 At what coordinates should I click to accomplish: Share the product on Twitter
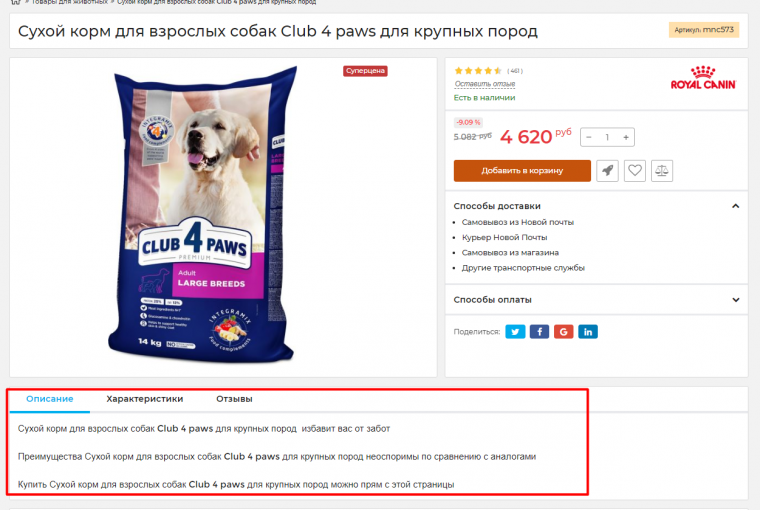pos(515,332)
